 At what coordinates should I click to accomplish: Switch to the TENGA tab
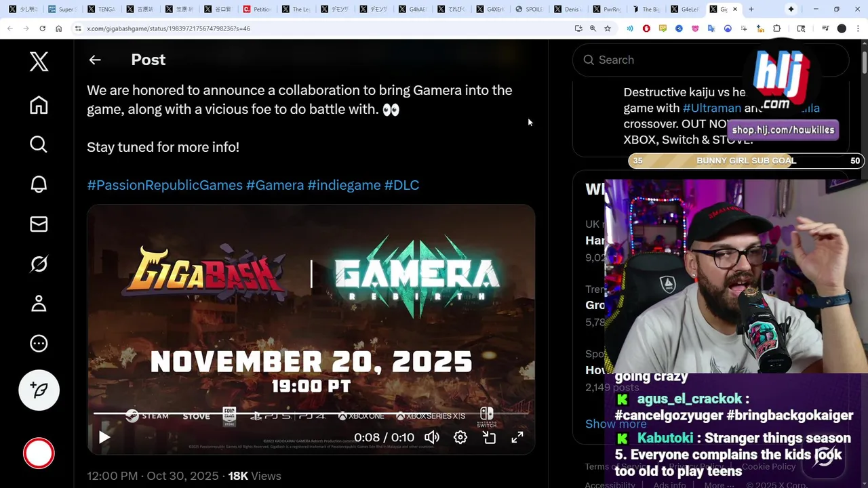coord(102,9)
